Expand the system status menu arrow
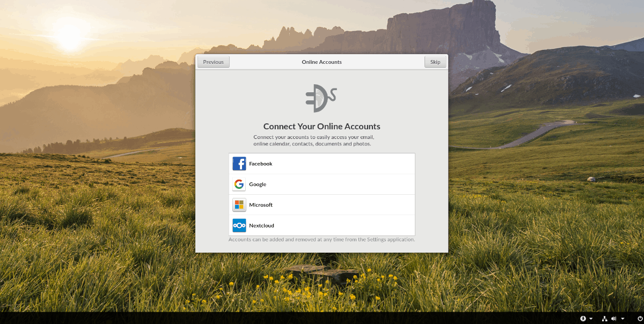Image resolution: width=644 pixels, height=324 pixels. (623, 319)
